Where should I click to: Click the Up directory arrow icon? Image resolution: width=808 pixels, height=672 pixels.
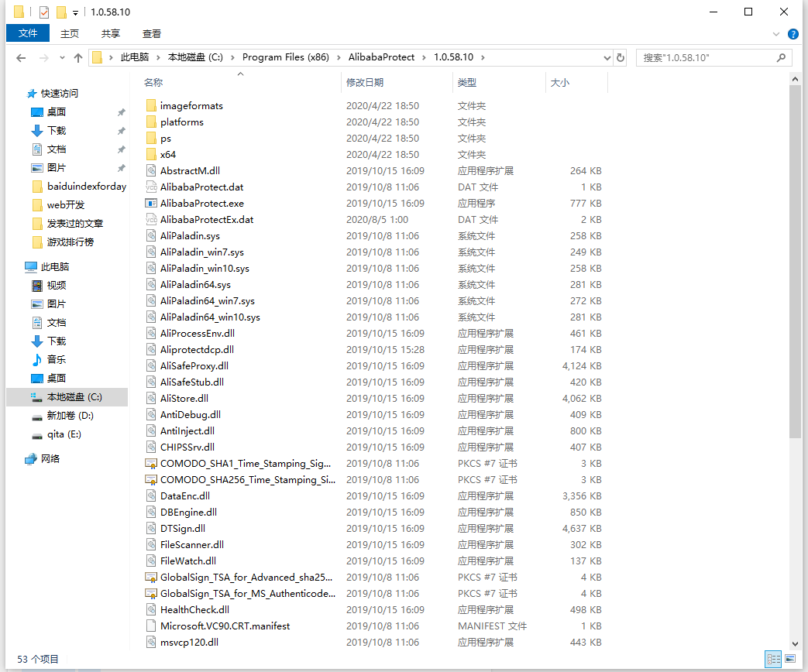point(77,58)
